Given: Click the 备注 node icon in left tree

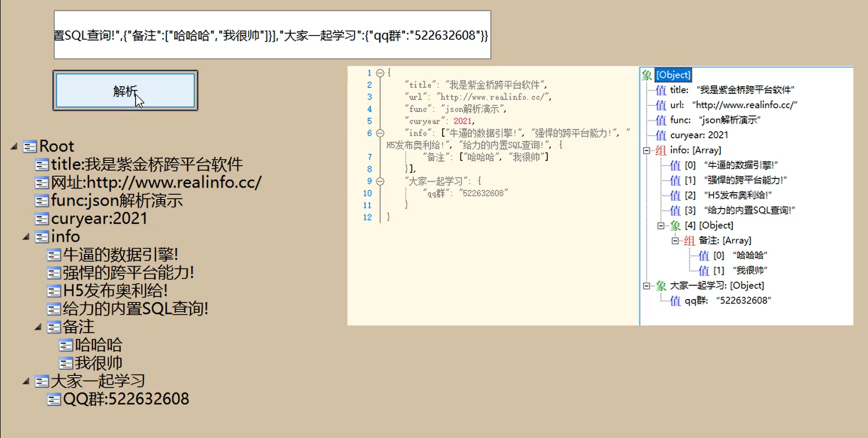Looking at the screenshot, I should pos(54,328).
